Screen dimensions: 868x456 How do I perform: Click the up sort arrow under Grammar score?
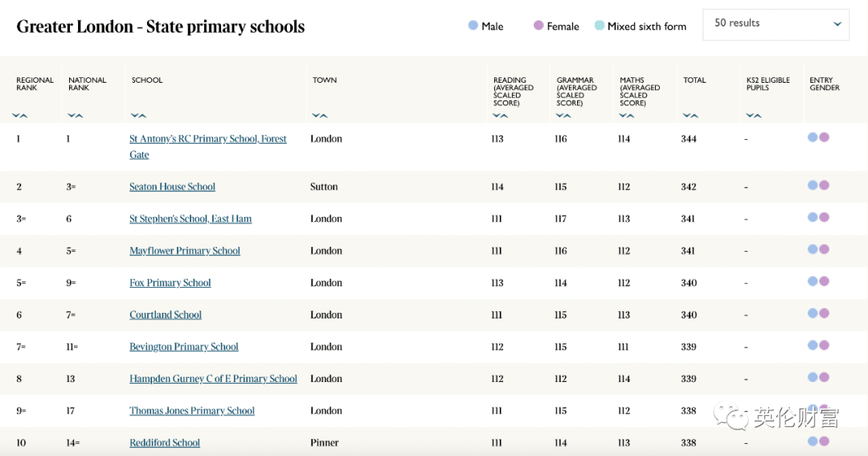(x=568, y=116)
